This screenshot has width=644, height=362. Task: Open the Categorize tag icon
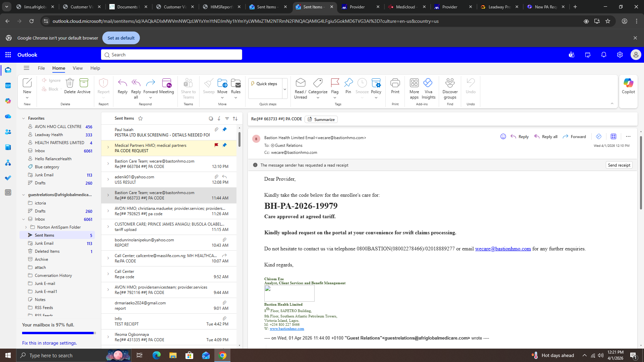[x=318, y=83]
